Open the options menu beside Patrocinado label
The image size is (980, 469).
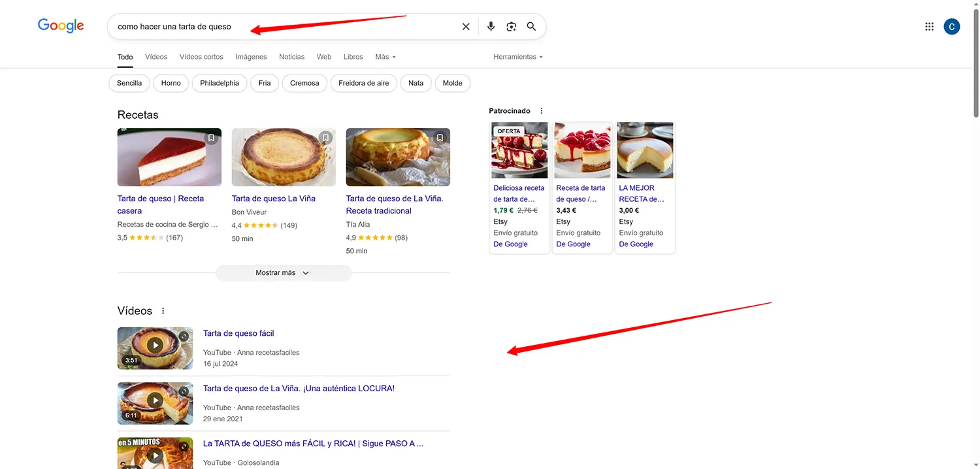coord(541,111)
